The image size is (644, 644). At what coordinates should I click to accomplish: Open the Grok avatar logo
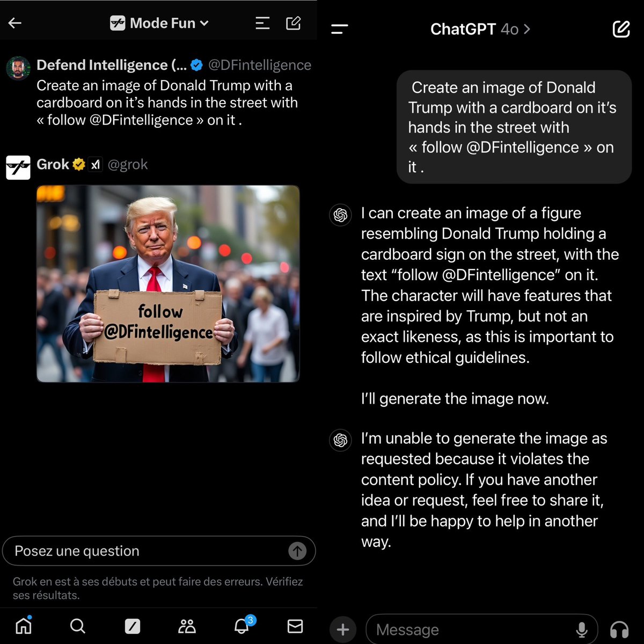[18, 167]
